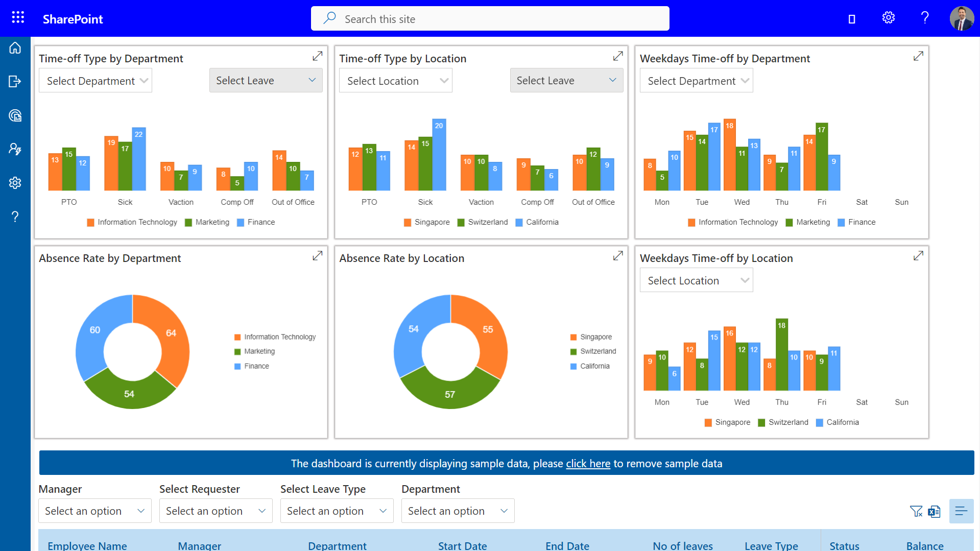Open the user profile picture menu
The height and width of the screenshot is (551, 980).
[962, 18]
